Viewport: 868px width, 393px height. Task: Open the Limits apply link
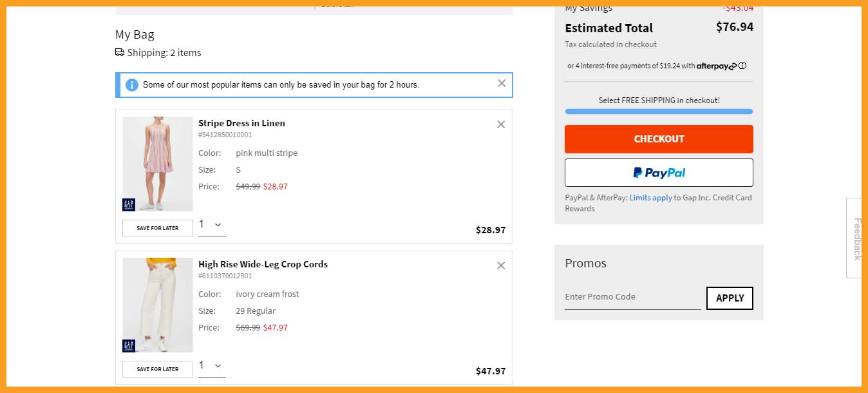click(x=650, y=198)
